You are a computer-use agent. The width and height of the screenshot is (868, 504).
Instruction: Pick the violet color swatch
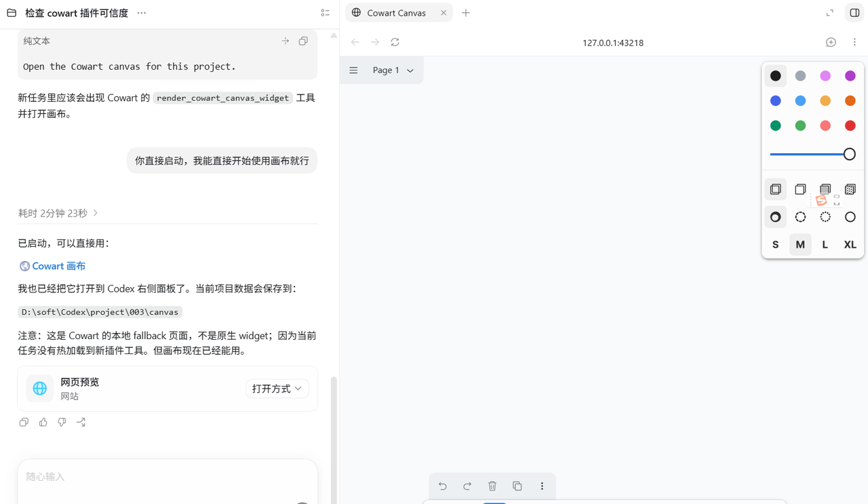pyautogui.click(x=850, y=76)
